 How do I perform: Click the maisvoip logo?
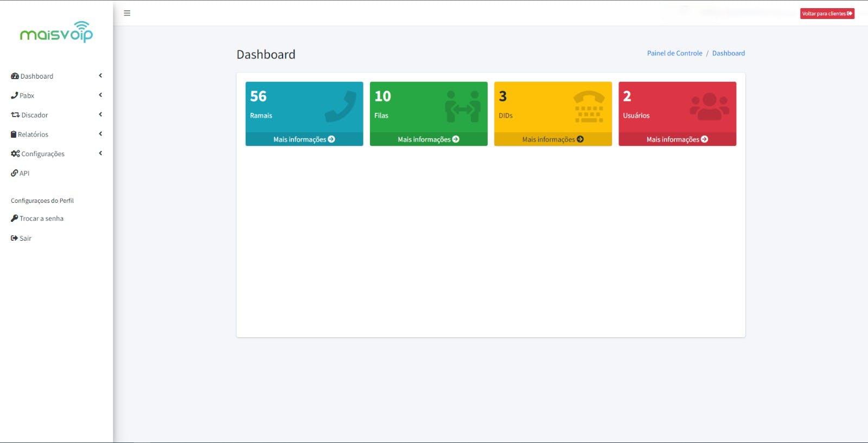pos(56,32)
